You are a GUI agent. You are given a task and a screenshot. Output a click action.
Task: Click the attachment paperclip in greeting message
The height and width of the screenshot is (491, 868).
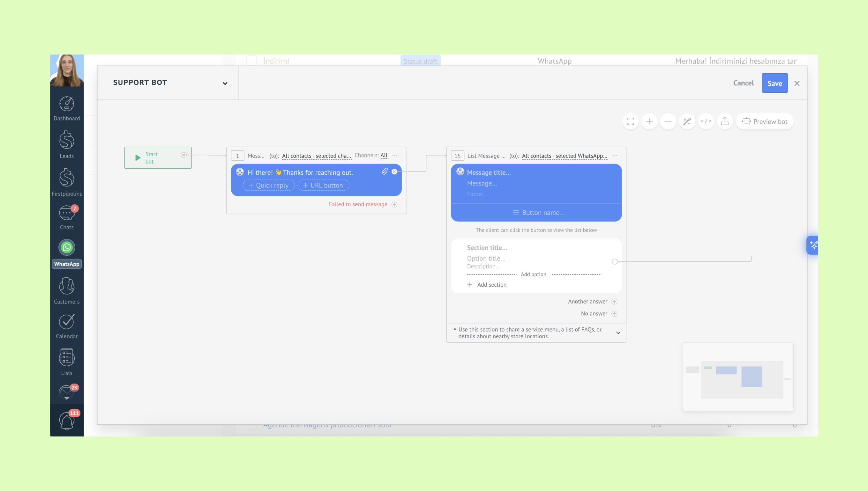(385, 172)
